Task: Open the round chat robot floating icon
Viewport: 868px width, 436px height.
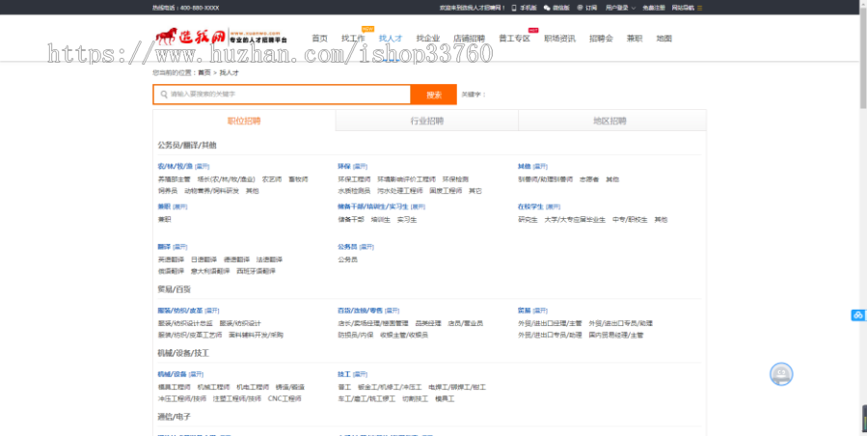Action: 781,374
